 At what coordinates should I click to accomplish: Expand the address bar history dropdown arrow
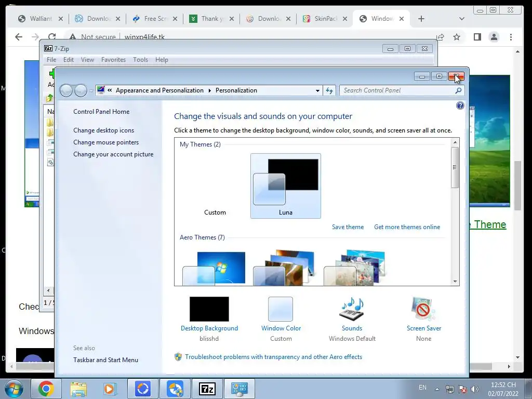click(317, 90)
